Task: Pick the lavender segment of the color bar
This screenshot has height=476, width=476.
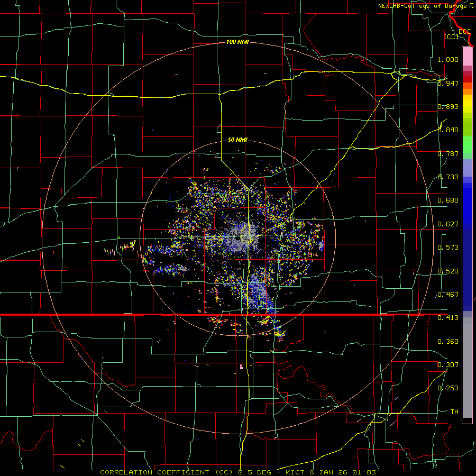Action: tap(467, 168)
